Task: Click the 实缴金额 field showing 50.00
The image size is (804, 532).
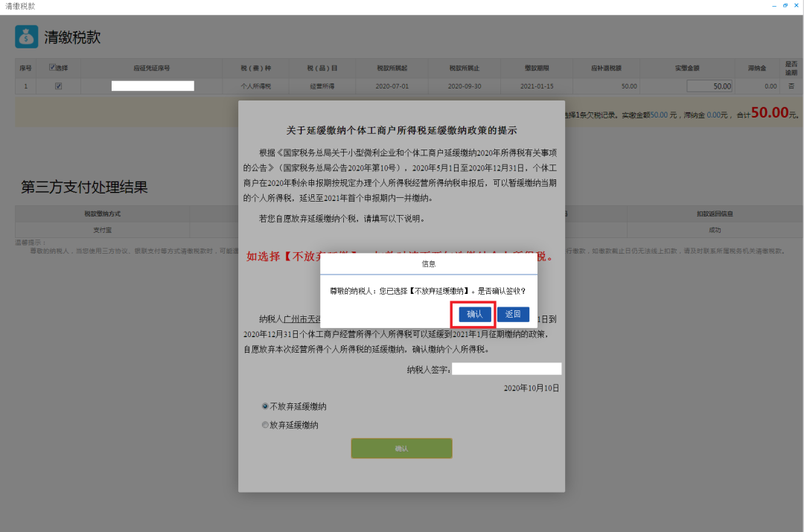Action: pyautogui.click(x=709, y=86)
